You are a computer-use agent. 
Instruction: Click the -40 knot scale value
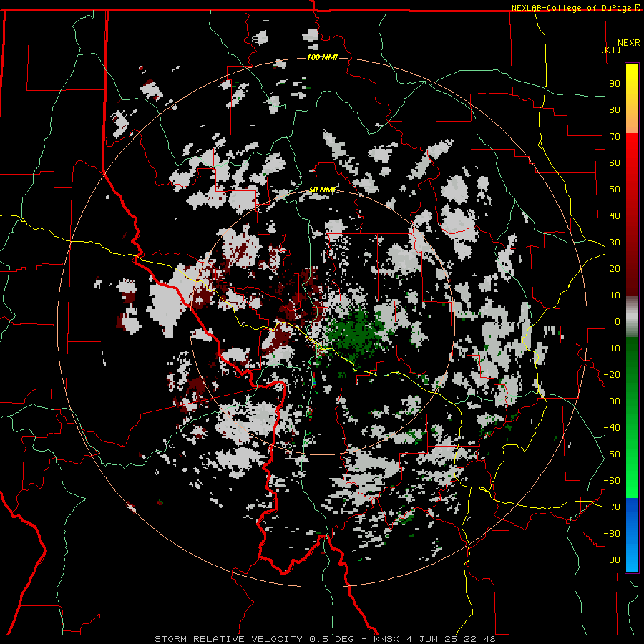(612, 428)
